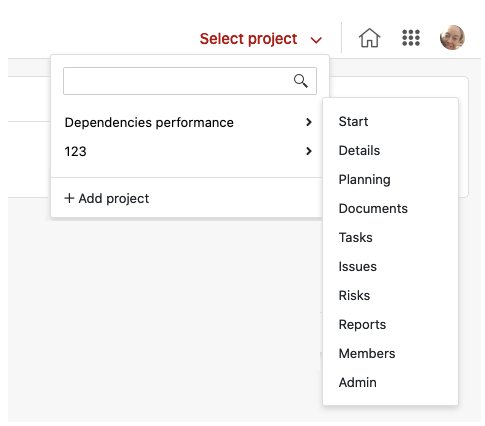Open the Reports submenu item
Screen dimensions: 485x426
pyautogui.click(x=362, y=325)
